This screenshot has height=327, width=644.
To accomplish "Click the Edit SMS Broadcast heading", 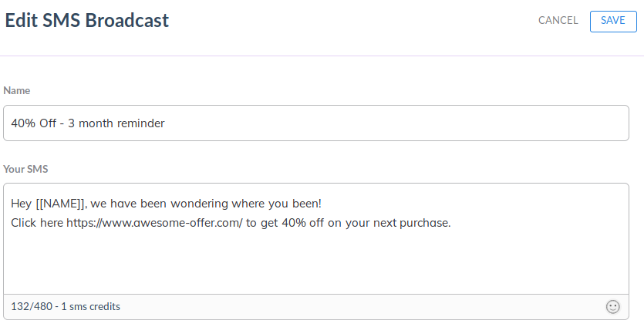I will coord(86,21).
